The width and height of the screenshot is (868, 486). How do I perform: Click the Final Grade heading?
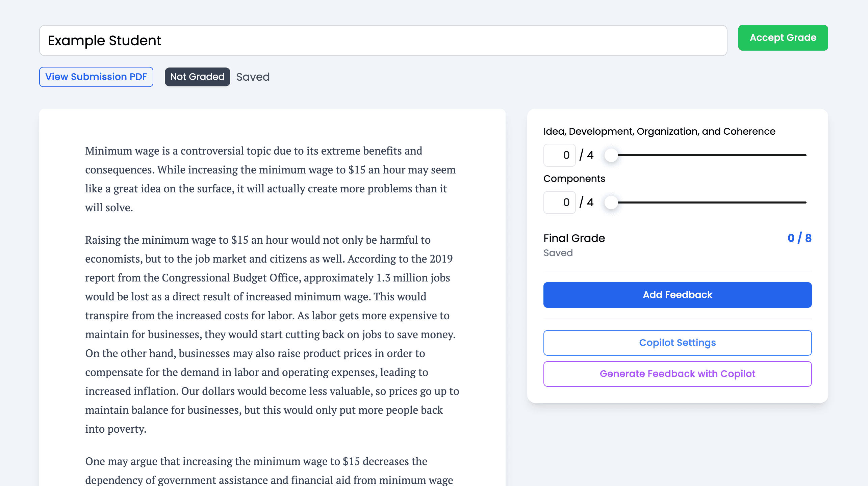(574, 238)
